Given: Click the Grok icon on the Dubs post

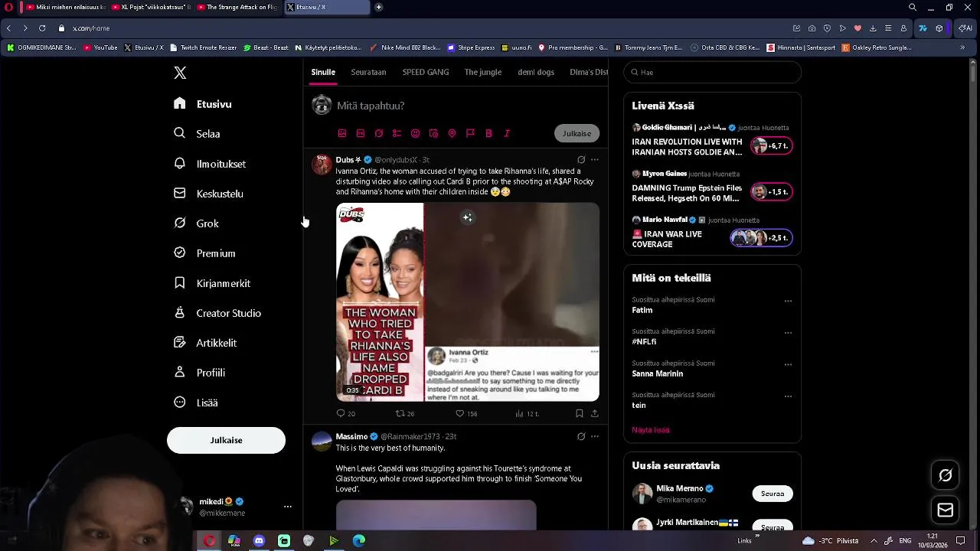Looking at the screenshot, I should pos(581,160).
